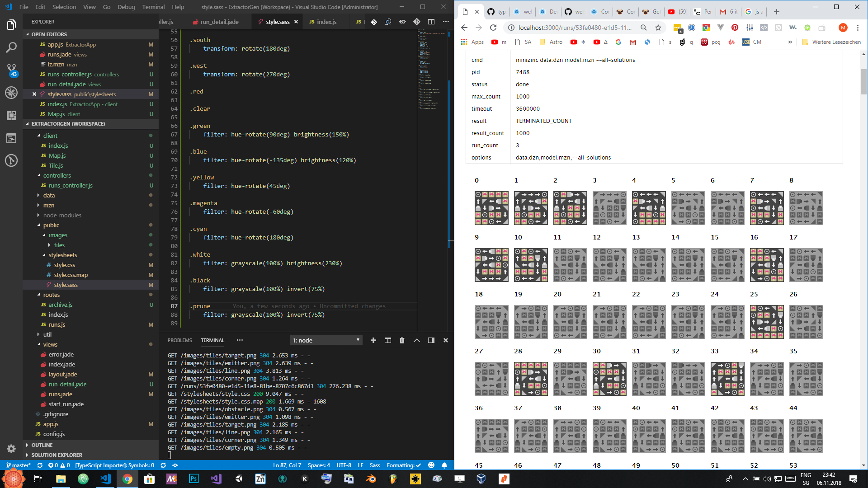Add a new terminal with plus icon
Image resolution: width=868 pixels, height=488 pixels.
click(373, 340)
